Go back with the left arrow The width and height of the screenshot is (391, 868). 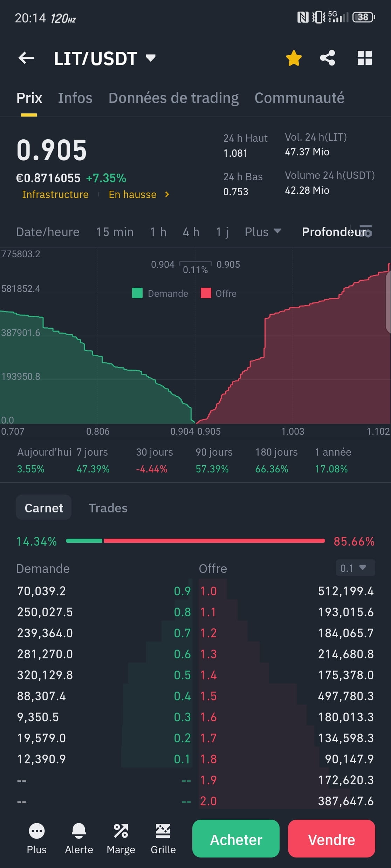pyautogui.click(x=26, y=58)
